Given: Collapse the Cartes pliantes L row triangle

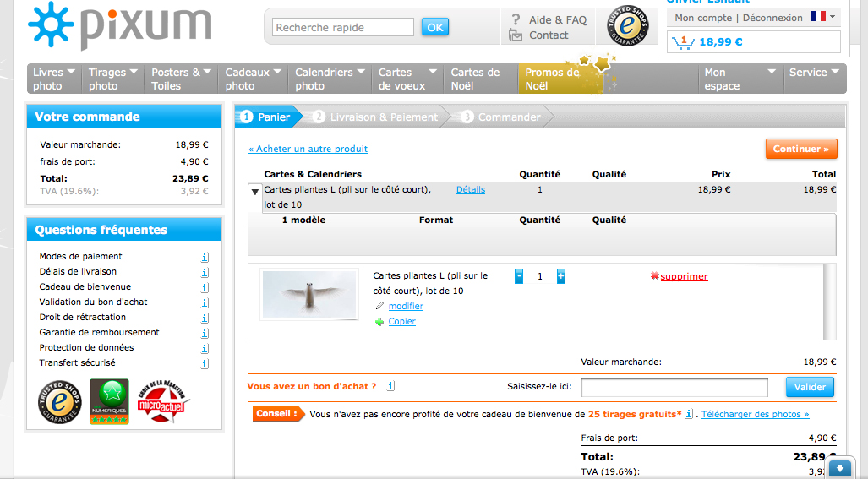Looking at the screenshot, I should point(254,192).
